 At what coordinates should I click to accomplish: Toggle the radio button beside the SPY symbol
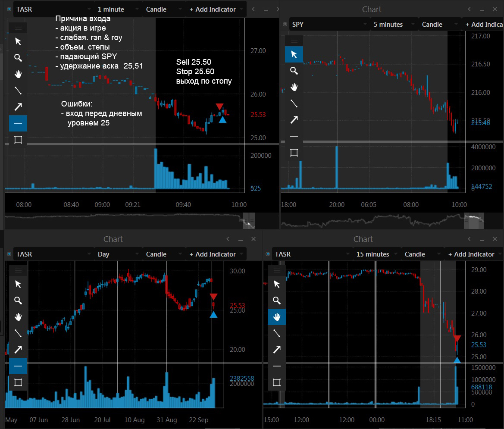(x=285, y=25)
